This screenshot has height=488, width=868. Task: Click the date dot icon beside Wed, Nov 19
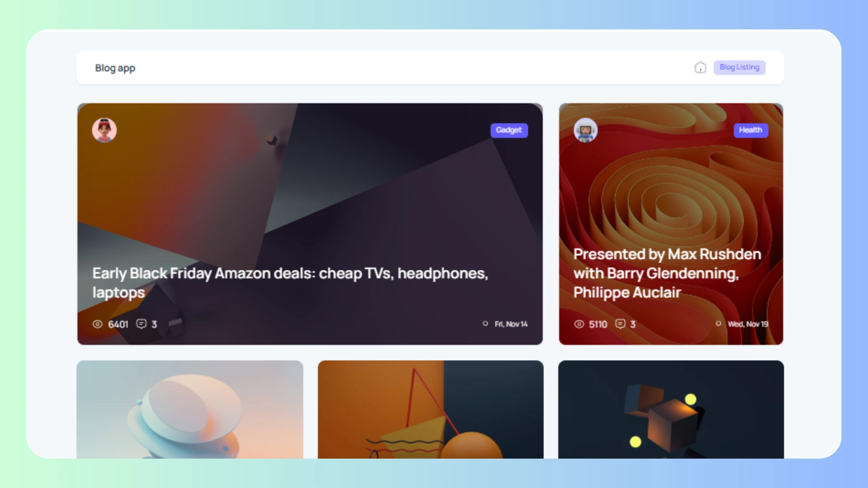point(718,324)
